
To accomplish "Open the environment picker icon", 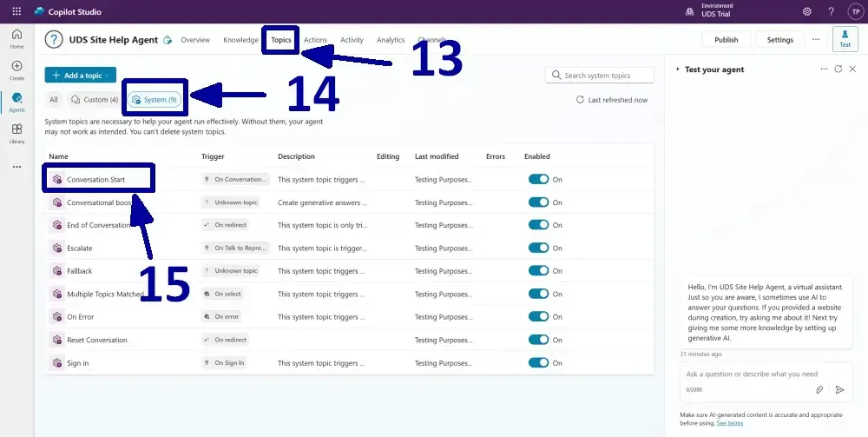I will (690, 11).
